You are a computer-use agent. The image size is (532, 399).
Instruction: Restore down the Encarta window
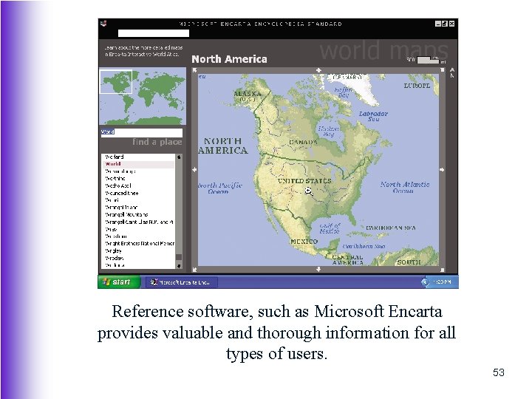coord(445,24)
